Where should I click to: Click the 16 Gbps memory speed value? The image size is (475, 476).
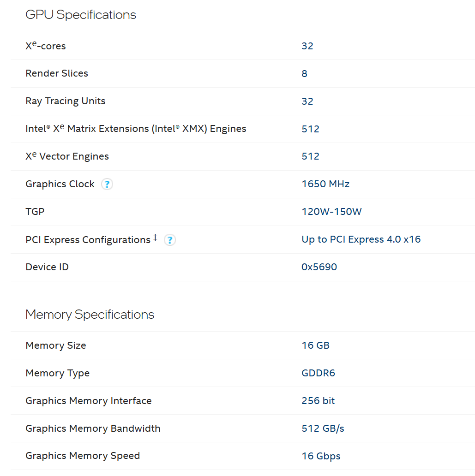(321, 456)
